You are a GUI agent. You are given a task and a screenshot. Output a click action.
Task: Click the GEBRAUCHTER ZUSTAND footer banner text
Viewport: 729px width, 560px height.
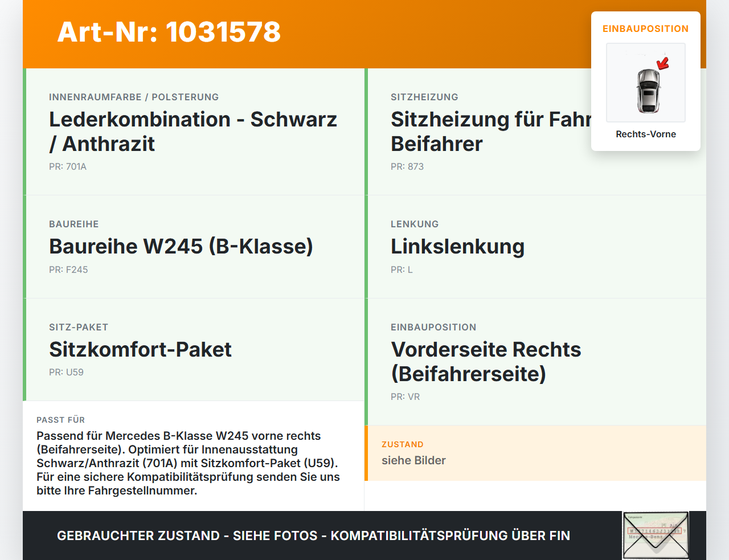click(x=313, y=536)
